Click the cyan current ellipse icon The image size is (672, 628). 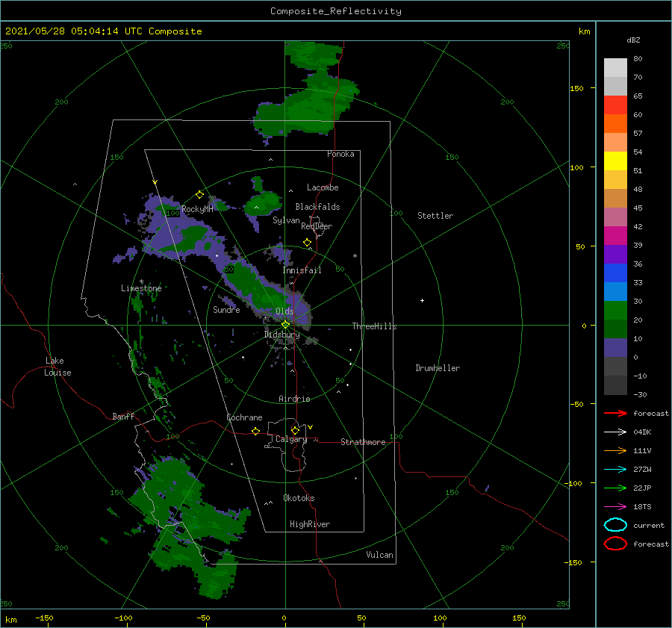pyautogui.click(x=615, y=525)
